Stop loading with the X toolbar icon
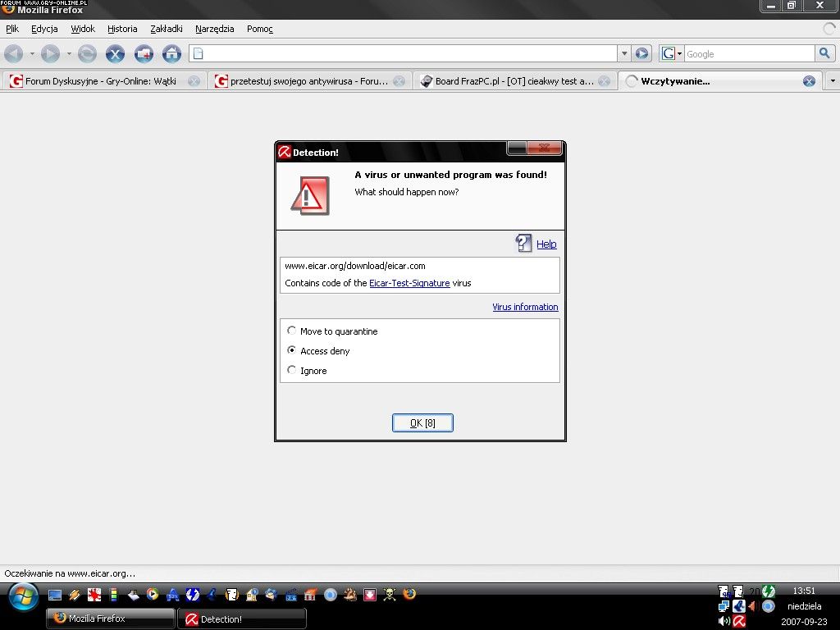Screen dimensions: 840x630 [x=115, y=53]
